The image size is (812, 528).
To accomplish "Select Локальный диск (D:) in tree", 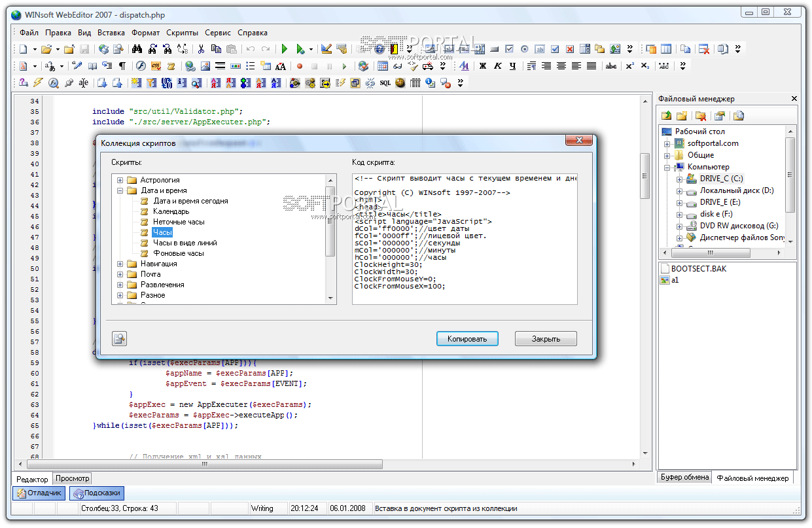I will (x=737, y=190).
